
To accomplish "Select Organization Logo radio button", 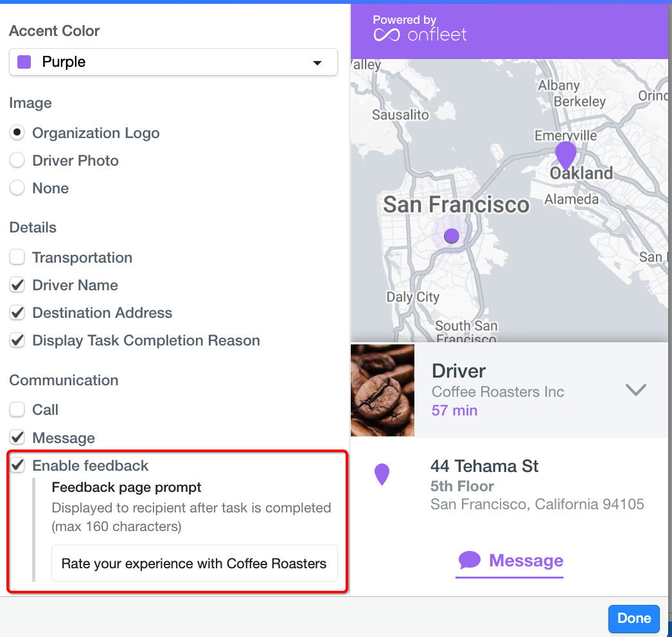I will tap(17, 133).
